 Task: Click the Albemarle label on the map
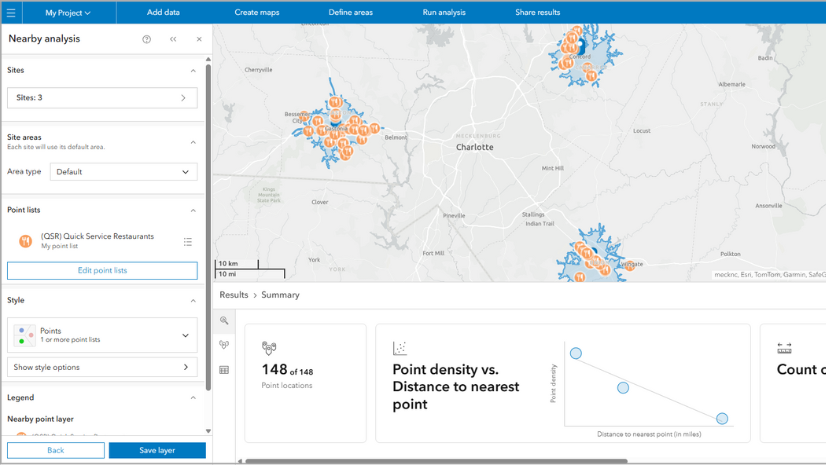732,84
